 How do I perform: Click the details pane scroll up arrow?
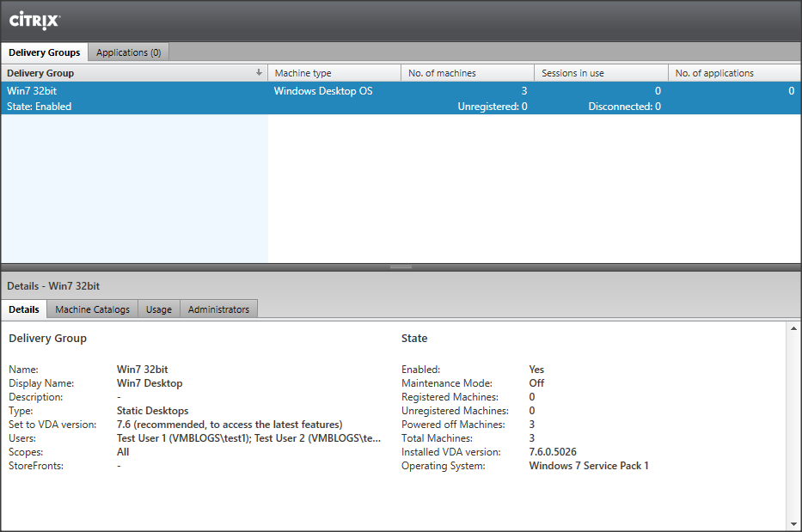[793, 329]
